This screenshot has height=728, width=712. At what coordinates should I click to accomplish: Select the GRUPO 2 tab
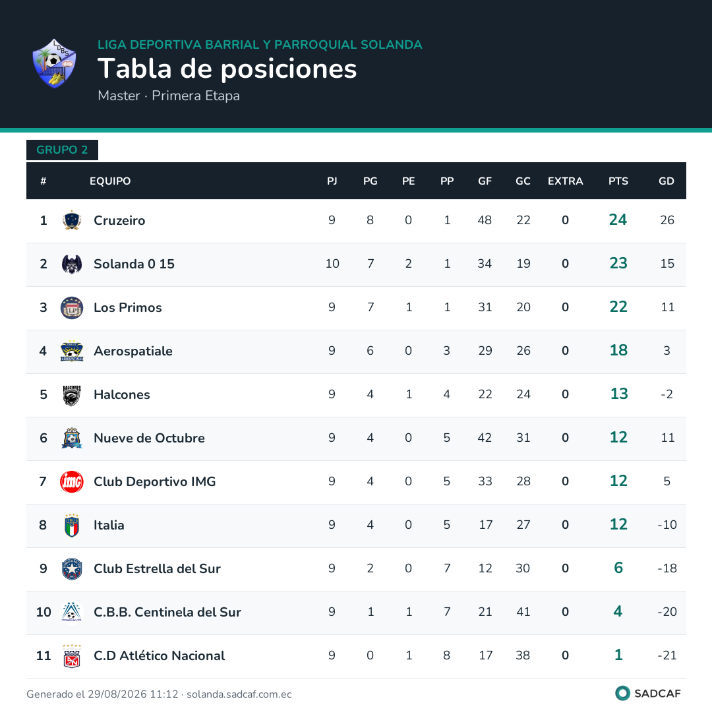pos(62,150)
